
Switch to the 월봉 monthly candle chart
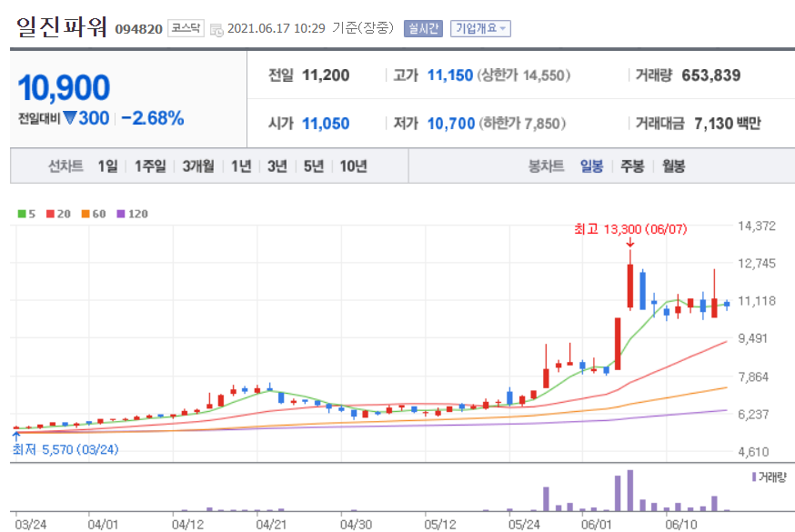[673, 166]
